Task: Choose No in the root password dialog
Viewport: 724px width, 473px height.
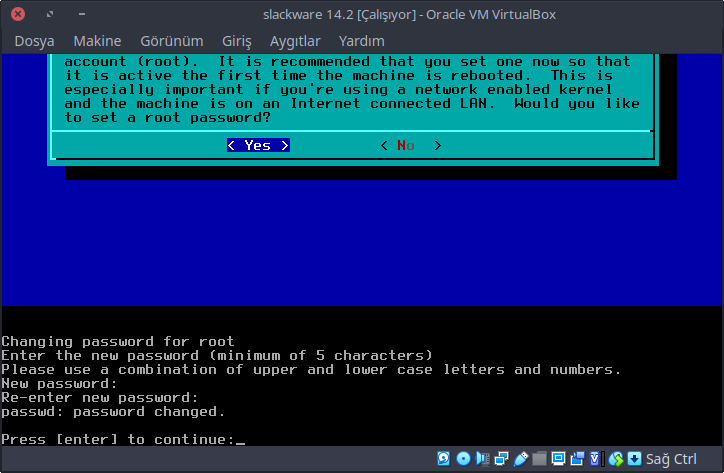Action: (410, 145)
